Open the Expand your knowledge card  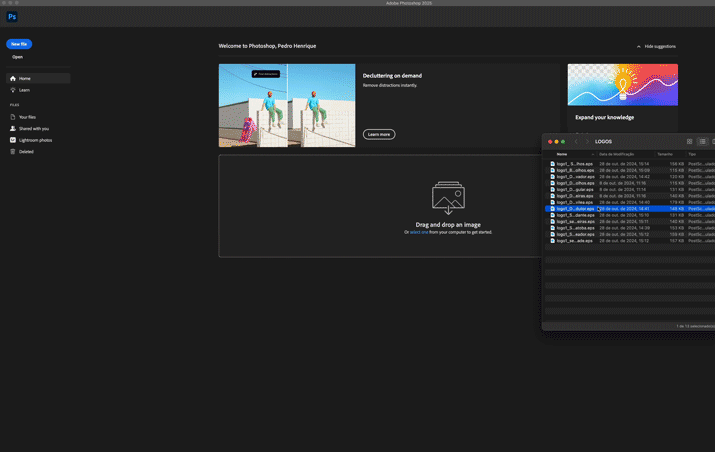click(622, 98)
